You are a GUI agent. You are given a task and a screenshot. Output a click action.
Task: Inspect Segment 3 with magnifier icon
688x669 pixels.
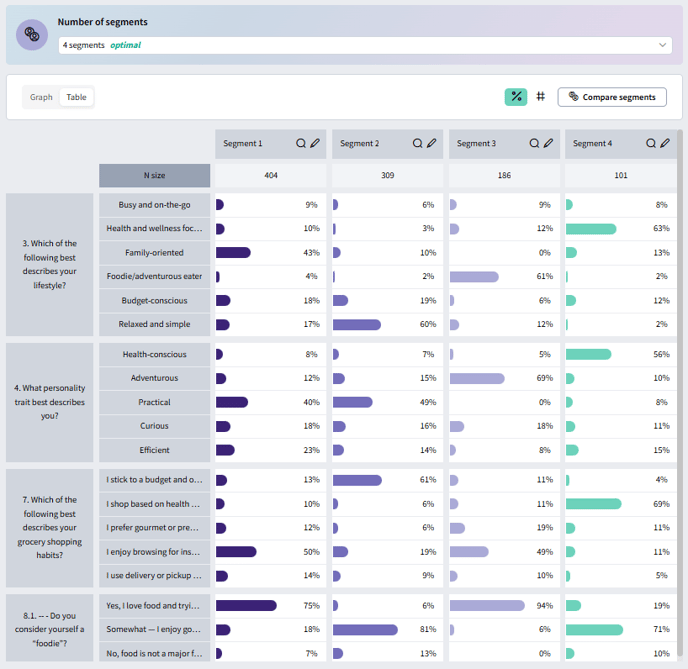[535, 144]
